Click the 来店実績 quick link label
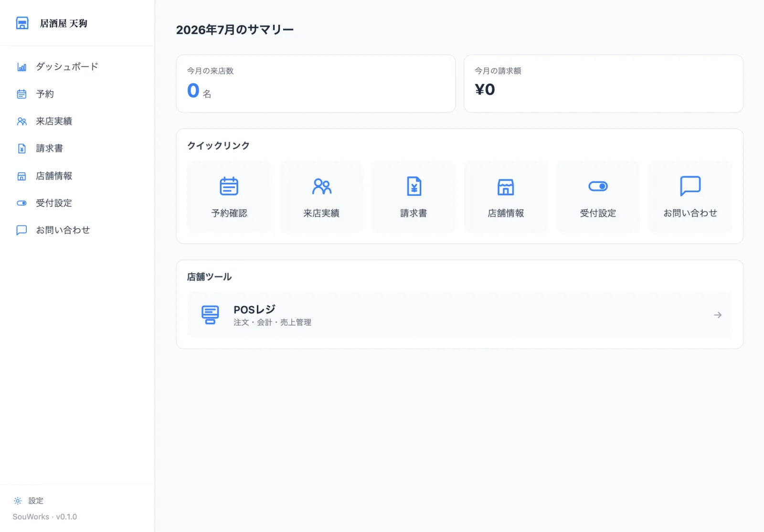The width and height of the screenshot is (764, 532). pos(321,213)
